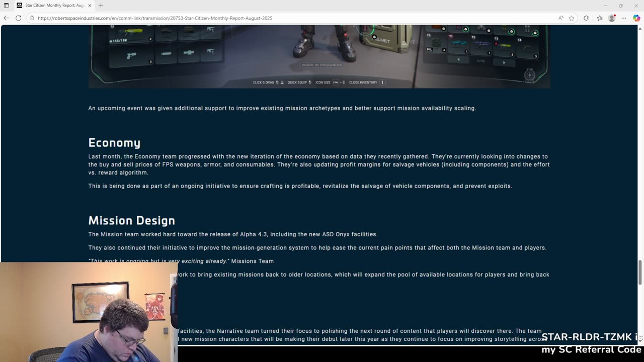Launch Copilot from the toolbar

636,18
